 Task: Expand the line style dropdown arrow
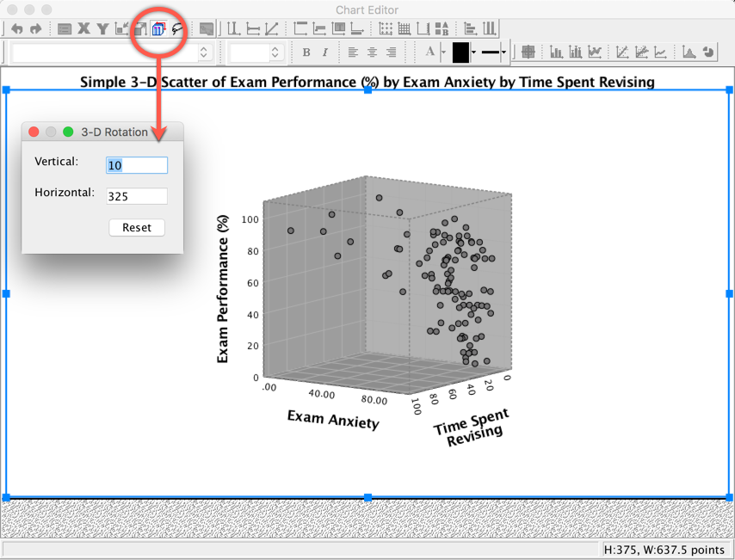coord(504,52)
